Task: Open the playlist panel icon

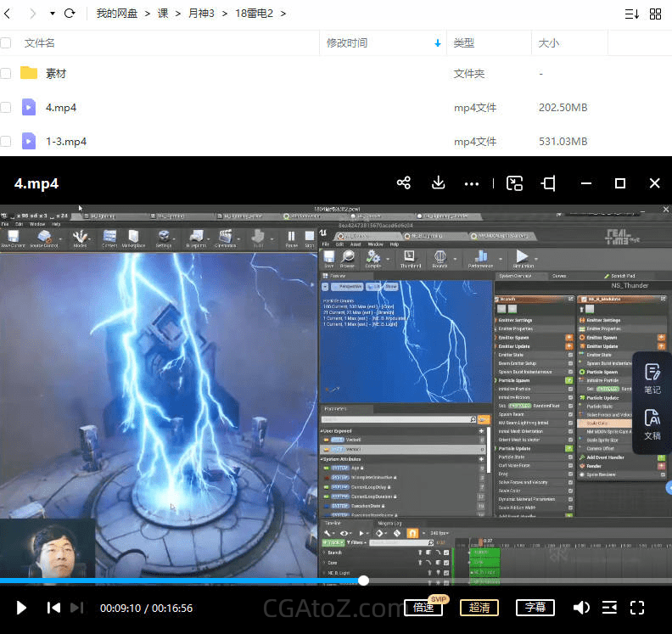Action: point(609,607)
